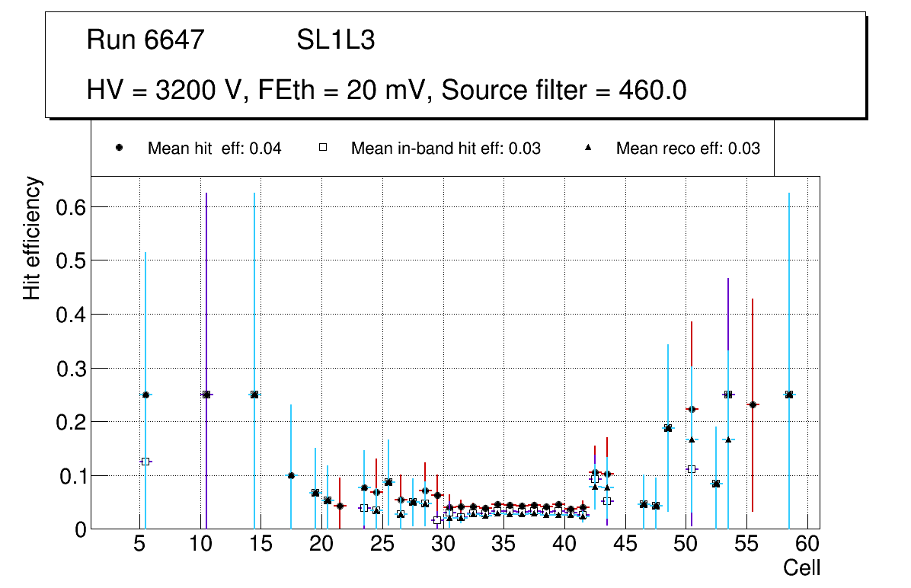Click the black triangle marker in the legend
This screenshot has height=588, width=911.
click(x=588, y=149)
